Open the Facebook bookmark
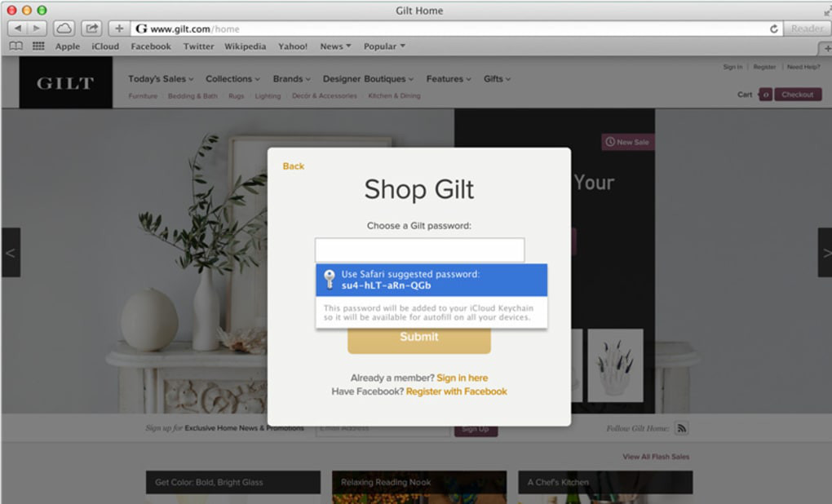Viewport: 832px width, 504px height. pyautogui.click(x=151, y=46)
